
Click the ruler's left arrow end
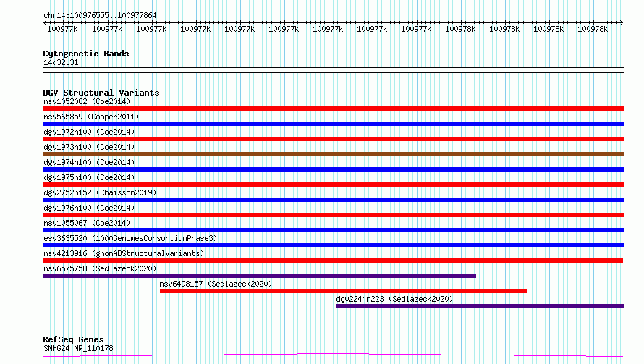pyautogui.click(x=45, y=23)
